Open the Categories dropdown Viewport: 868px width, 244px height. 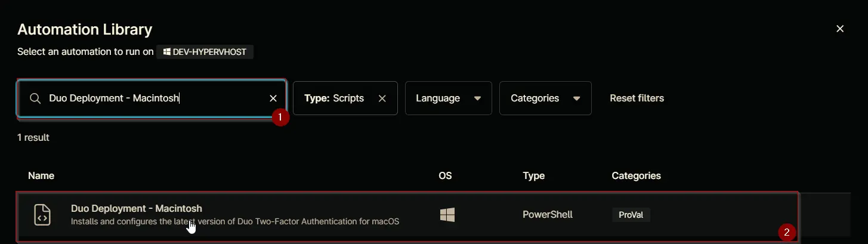point(545,98)
